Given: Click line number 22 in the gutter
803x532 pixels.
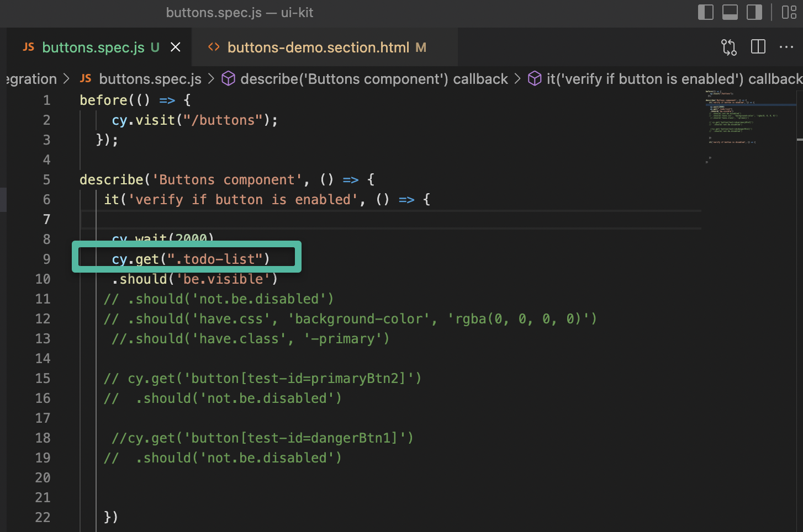Looking at the screenshot, I should [x=43, y=518].
